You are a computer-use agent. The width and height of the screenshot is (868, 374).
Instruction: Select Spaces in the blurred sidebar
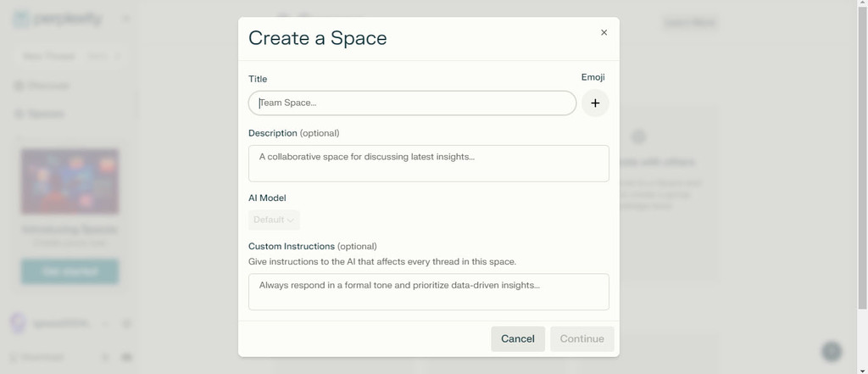39,114
